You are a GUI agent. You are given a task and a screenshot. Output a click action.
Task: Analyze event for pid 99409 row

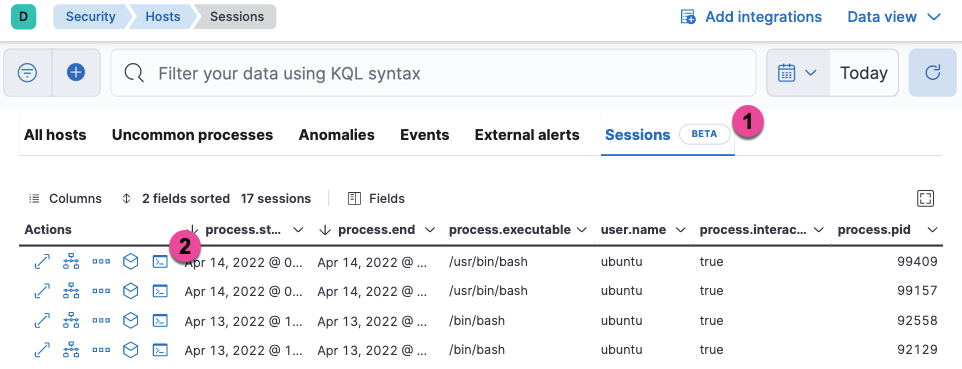[x=72, y=262]
